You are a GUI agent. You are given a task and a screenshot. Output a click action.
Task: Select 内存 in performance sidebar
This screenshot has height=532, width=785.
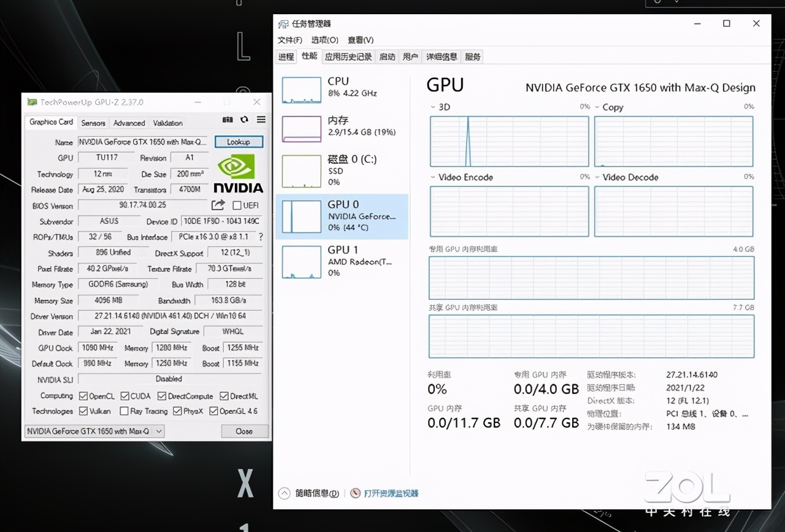click(342, 128)
